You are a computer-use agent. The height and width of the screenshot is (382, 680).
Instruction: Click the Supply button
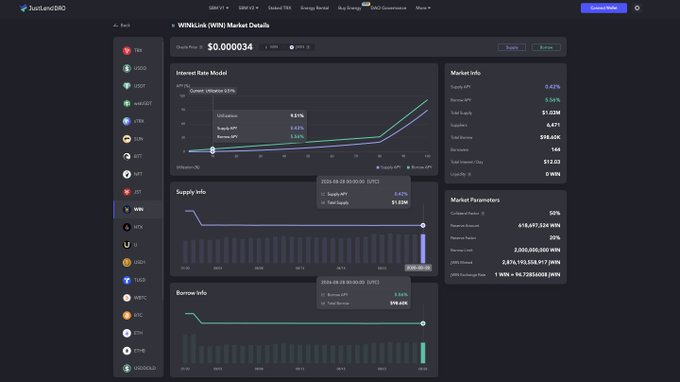[x=512, y=47]
